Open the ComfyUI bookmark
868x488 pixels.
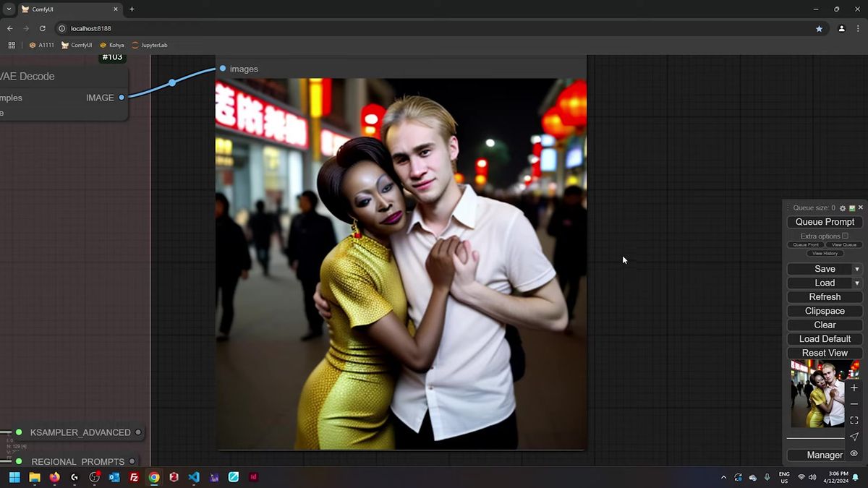tap(77, 45)
